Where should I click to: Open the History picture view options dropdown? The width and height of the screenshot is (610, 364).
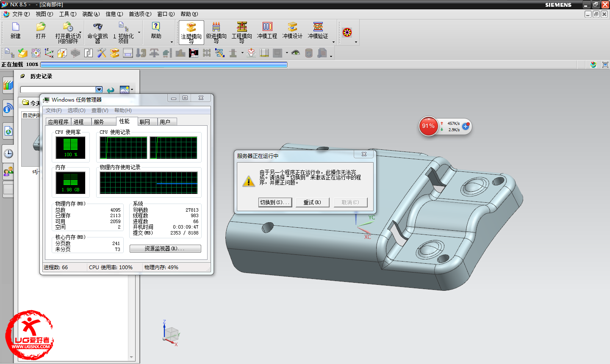click(x=132, y=90)
